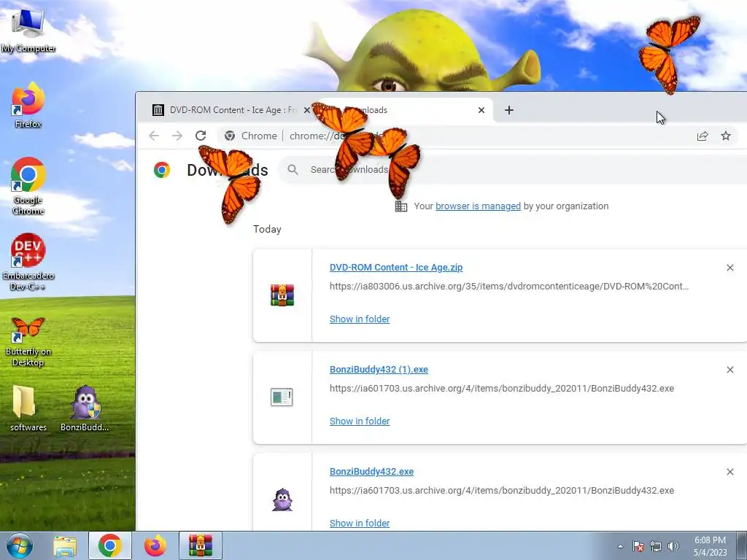
Task: Switch to Chrome in the taskbar
Action: (109, 545)
